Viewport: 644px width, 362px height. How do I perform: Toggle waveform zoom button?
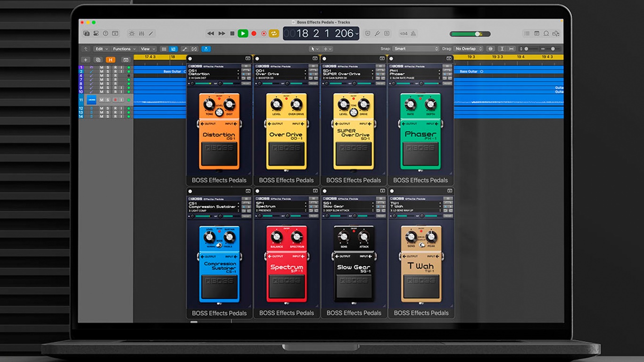[x=491, y=49]
